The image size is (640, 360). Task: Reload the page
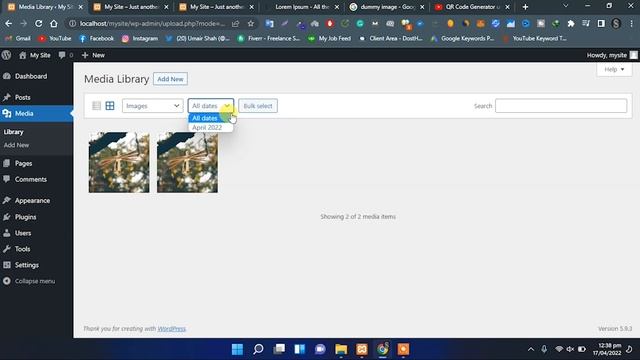coord(38,24)
